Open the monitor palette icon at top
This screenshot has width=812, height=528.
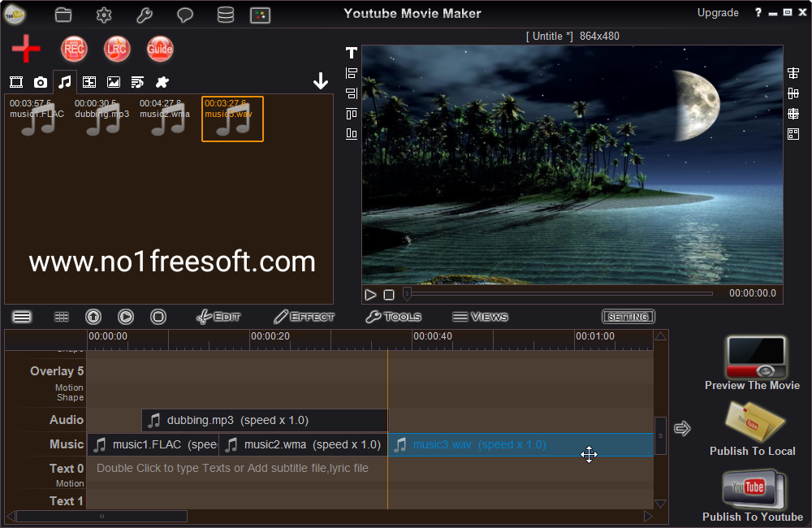(x=260, y=15)
